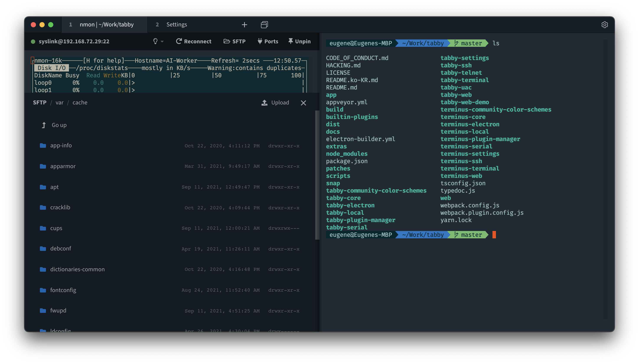Click the Upload icon in SFTP
Viewport: 639px width, 364px height.
click(x=264, y=102)
